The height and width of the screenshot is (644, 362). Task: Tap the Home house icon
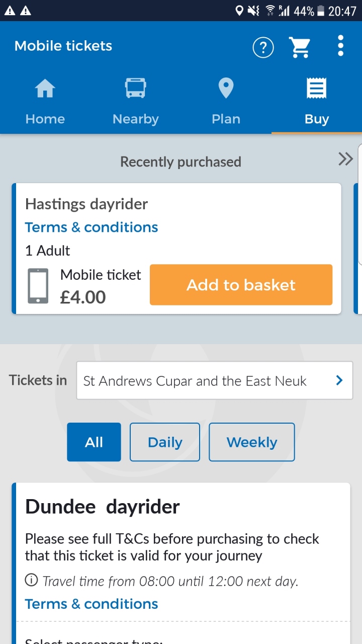pyautogui.click(x=45, y=90)
